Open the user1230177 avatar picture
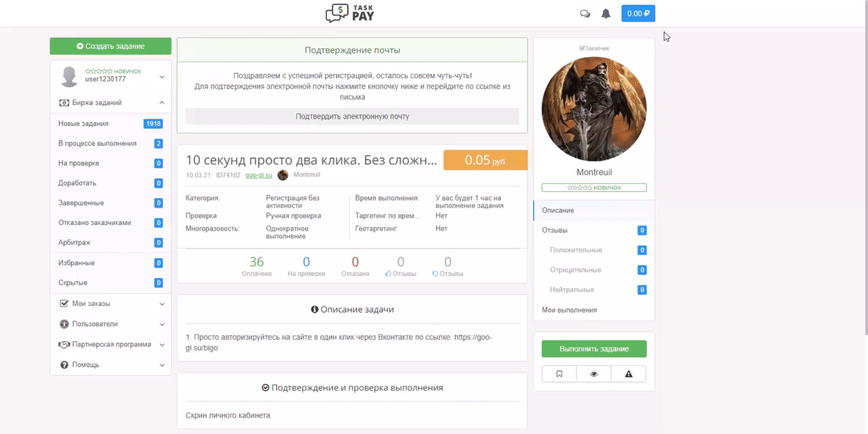 click(x=69, y=76)
